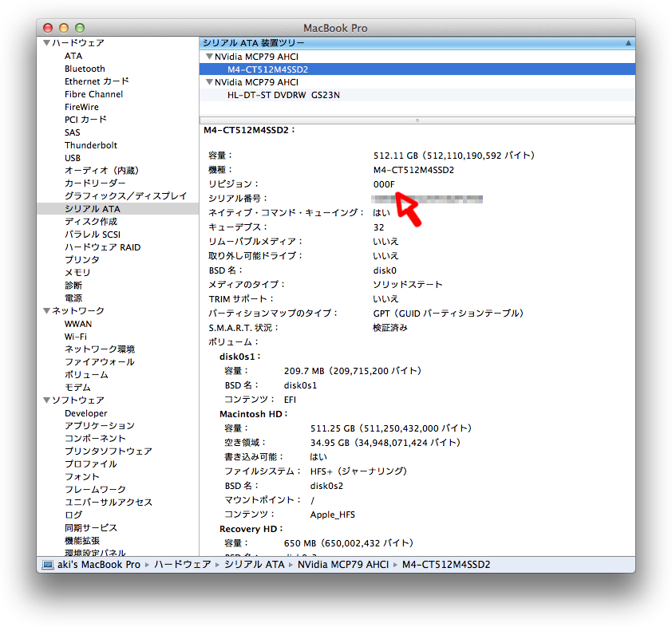Collapse the ハードウェア section triangle
Screen dimensions: 672x627
[x=47, y=43]
